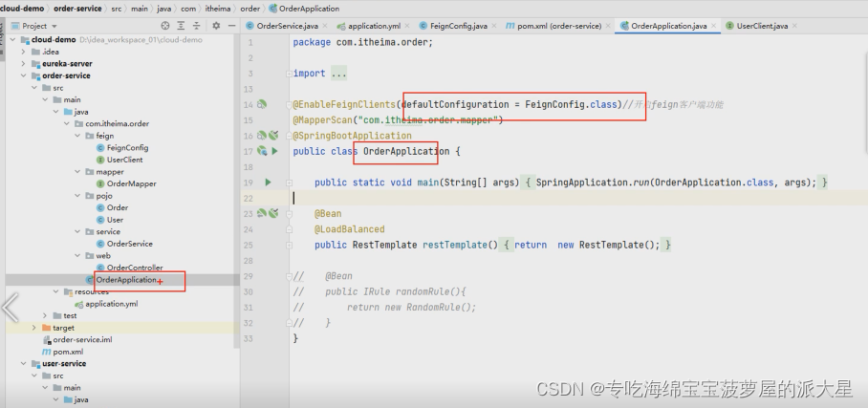The width and height of the screenshot is (868, 408).
Task: Click Spring bean gutter icon on line 14
Action: click(262, 104)
